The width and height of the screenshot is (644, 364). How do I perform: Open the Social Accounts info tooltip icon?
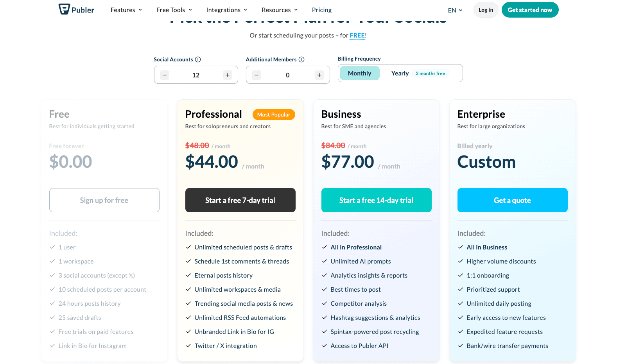click(x=198, y=59)
